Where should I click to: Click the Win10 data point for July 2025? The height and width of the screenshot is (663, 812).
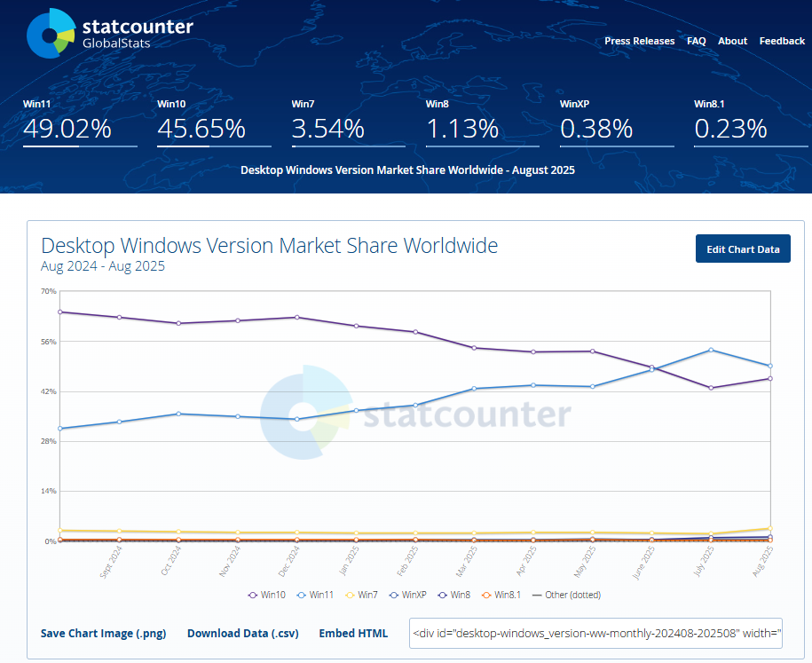pos(711,388)
